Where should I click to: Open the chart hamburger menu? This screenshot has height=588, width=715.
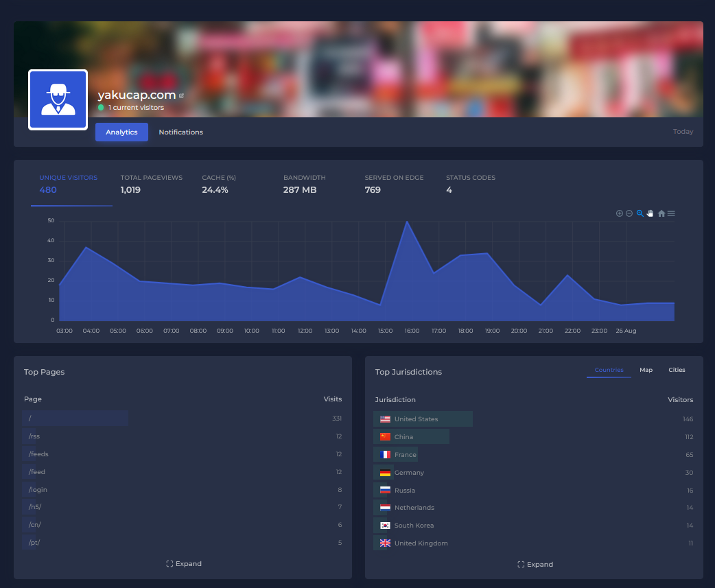click(671, 213)
